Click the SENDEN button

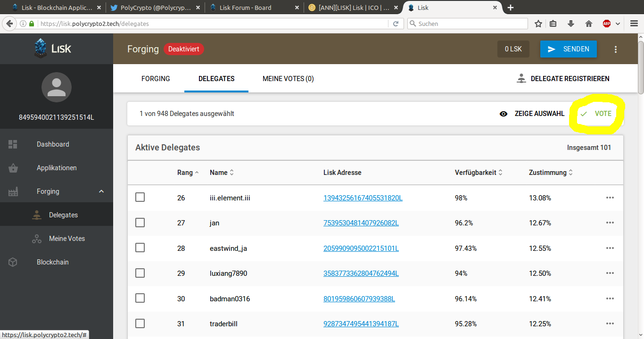[569, 49]
